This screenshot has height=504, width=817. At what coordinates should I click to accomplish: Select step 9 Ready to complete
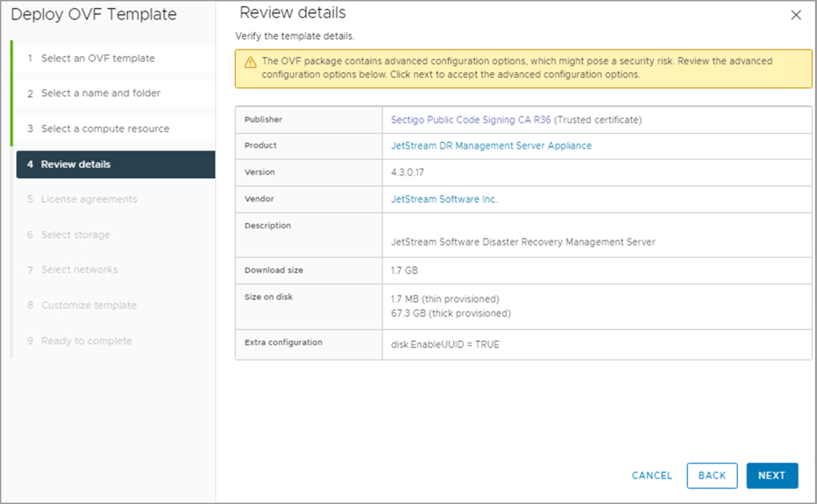tap(86, 341)
